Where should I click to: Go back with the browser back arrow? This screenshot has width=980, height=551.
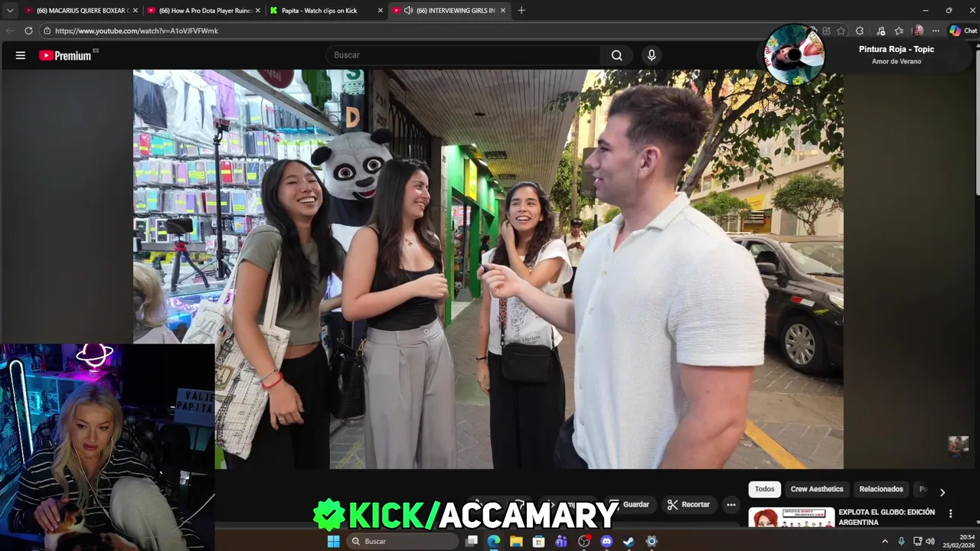coord(10,31)
